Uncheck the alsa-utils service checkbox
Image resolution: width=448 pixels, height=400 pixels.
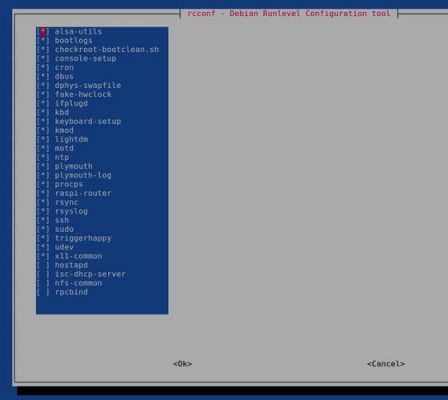(43, 32)
